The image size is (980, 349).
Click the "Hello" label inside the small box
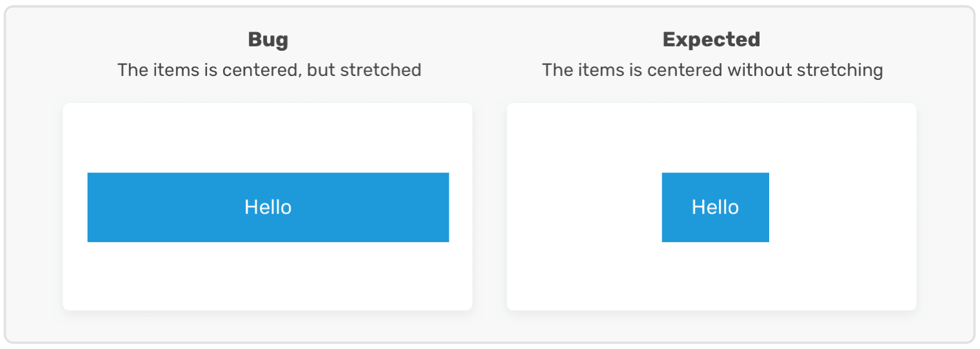coord(715,207)
